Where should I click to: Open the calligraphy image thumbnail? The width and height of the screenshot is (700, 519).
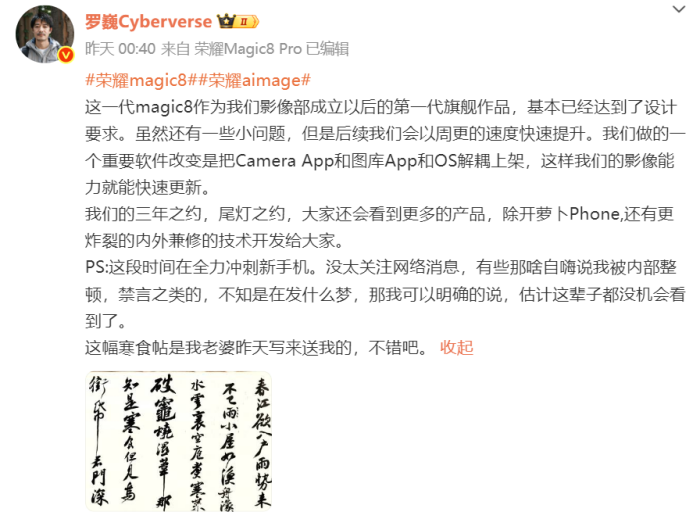[x=178, y=441]
